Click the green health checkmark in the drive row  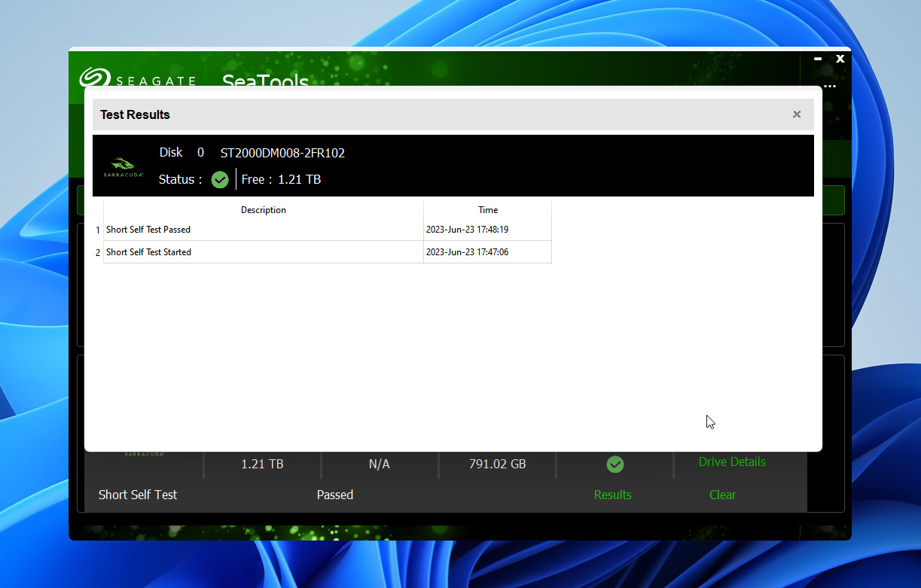click(615, 465)
